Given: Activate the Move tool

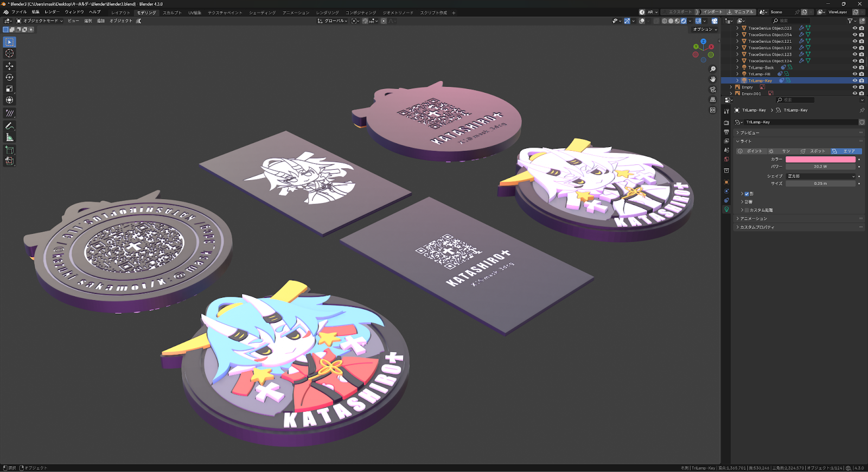Looking at the screenshot, I should (x=9, y=66).
